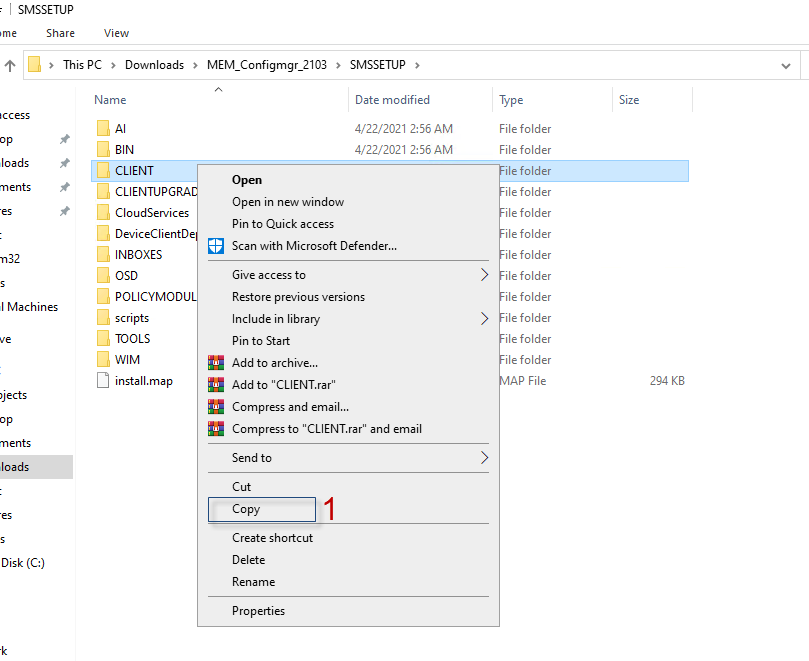Select the INBOXES folder icon
The image size is (809, 661).
(103, 254)
